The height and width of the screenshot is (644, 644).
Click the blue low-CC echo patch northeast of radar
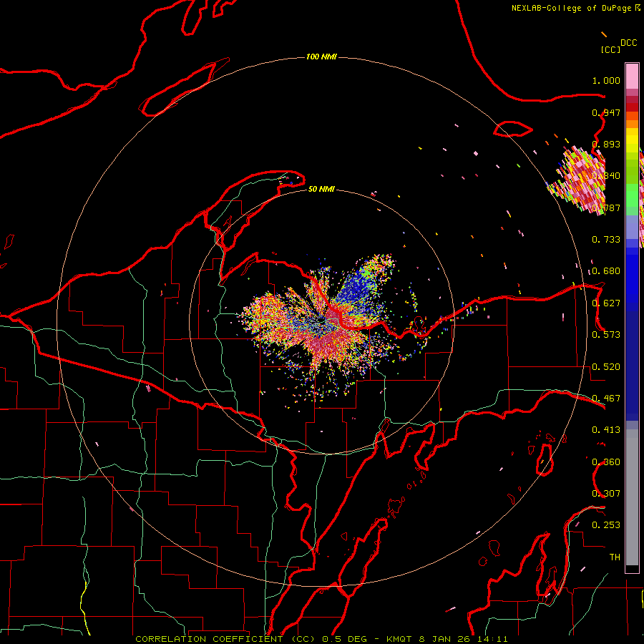coord(356,288)
